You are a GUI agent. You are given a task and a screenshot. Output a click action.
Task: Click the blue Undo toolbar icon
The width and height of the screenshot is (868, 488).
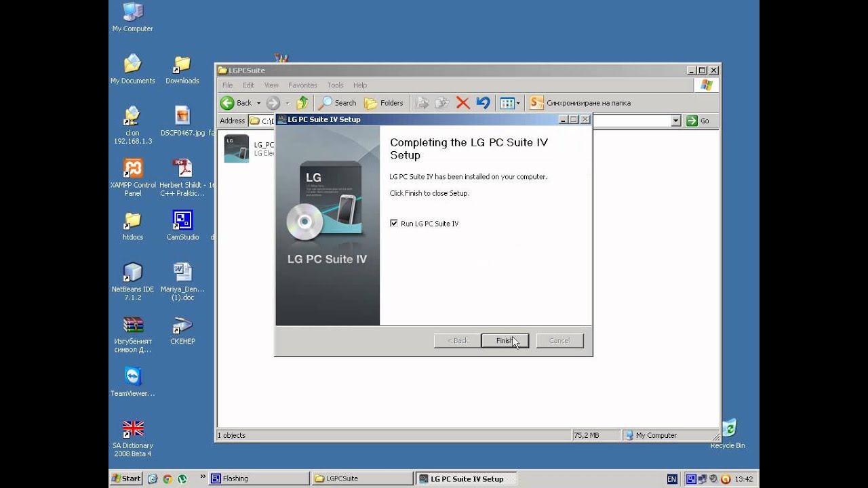pyautogui.click(x=483, y=103)
